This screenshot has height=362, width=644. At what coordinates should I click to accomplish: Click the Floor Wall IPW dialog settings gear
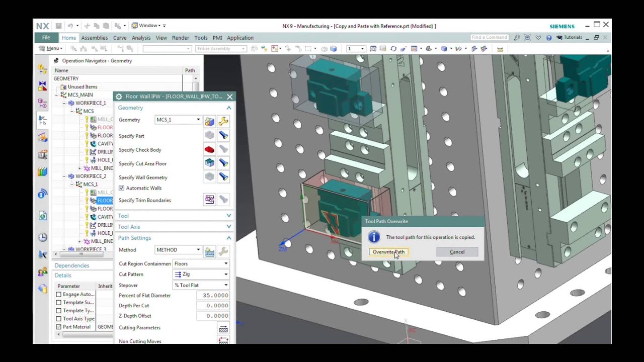[119, 97]
